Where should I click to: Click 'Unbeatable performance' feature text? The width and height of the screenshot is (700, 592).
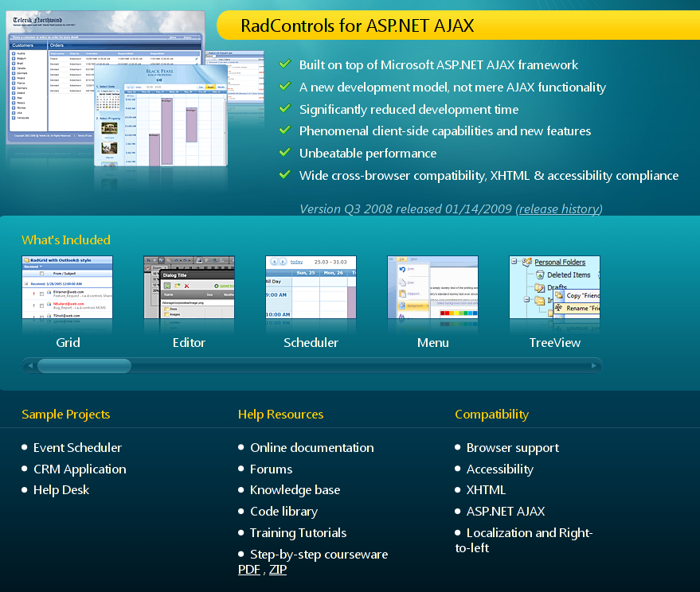point(368,153)
